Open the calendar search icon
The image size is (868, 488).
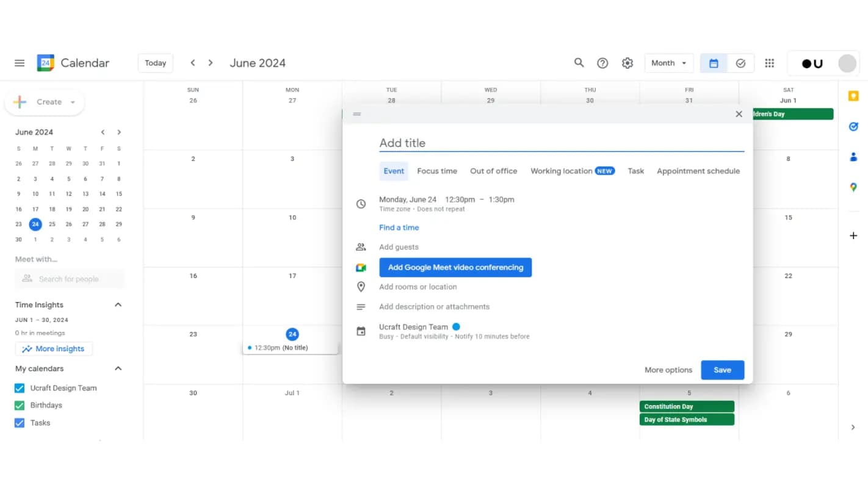point(579,63)
